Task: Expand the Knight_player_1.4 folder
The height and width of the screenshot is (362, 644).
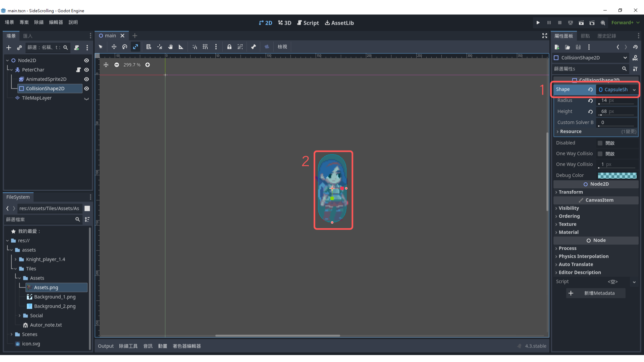Action: pyautogui.click(x=15, y=259)
